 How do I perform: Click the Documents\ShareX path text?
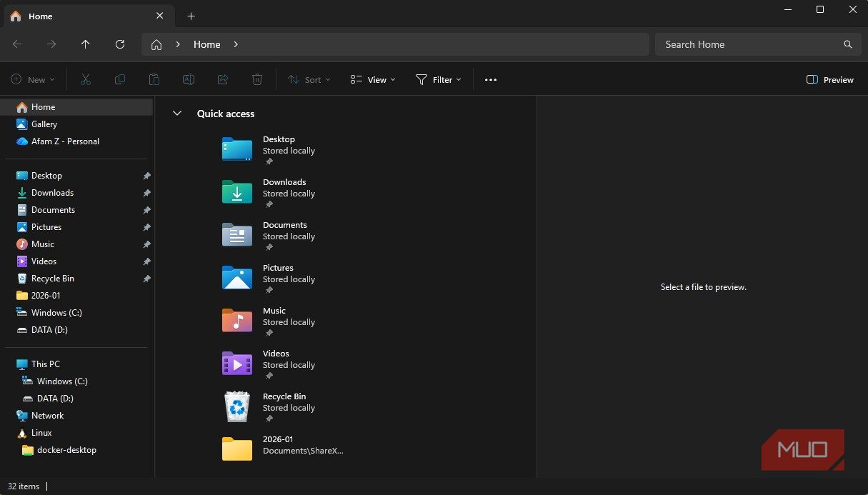click(303, 451)
